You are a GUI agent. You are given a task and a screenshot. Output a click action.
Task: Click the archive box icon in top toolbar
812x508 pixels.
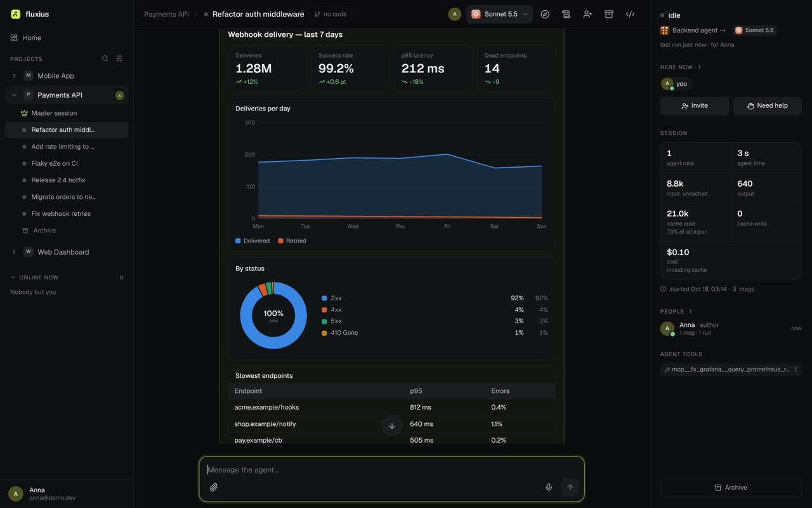tap(609, 14)
